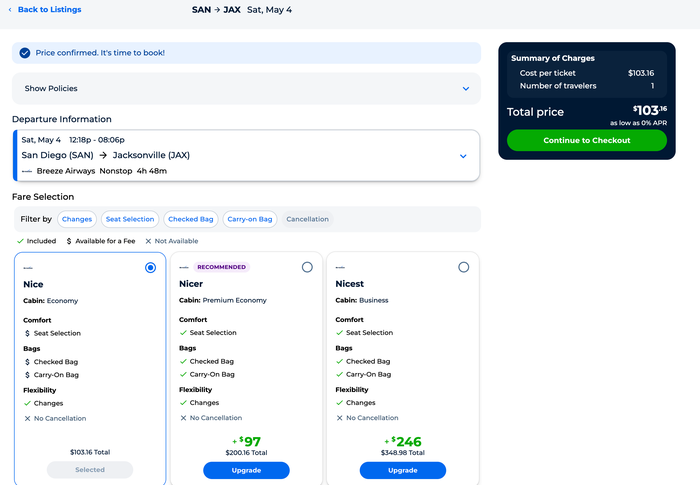
Task: Continue to Checkout
Action: [587, 140]
